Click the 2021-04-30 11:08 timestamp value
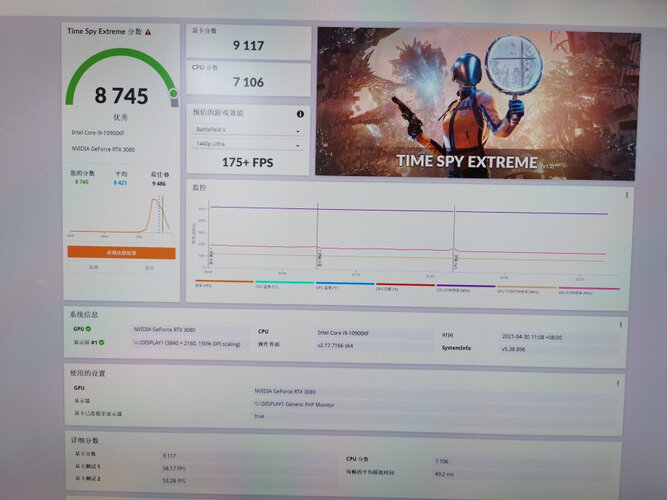Screen dimensions: 667x500 [532, 337]
